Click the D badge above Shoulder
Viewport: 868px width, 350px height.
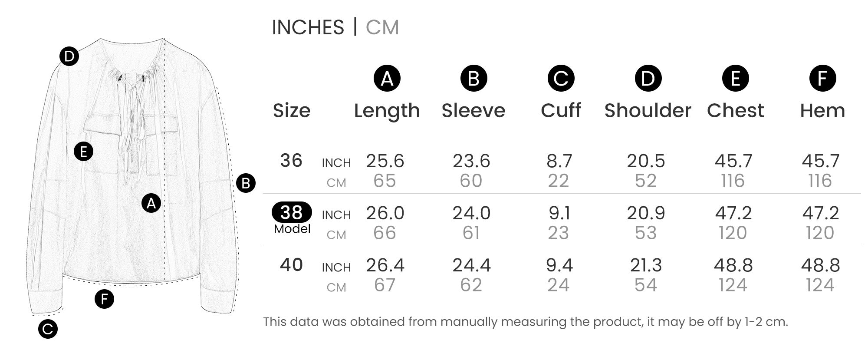[x=648, y=79]
